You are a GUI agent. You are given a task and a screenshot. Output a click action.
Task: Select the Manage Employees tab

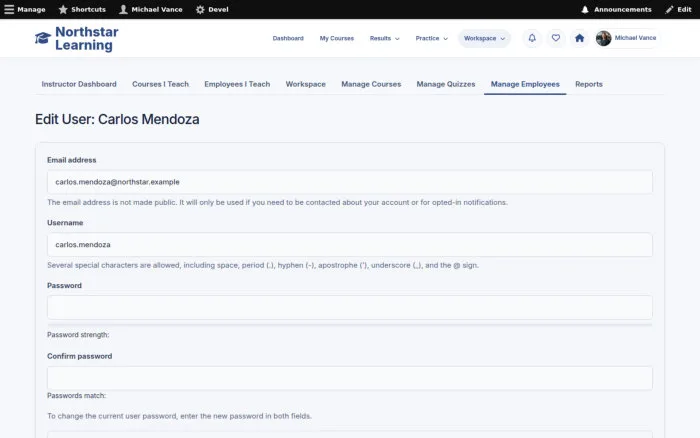click(x=525, y=84)
